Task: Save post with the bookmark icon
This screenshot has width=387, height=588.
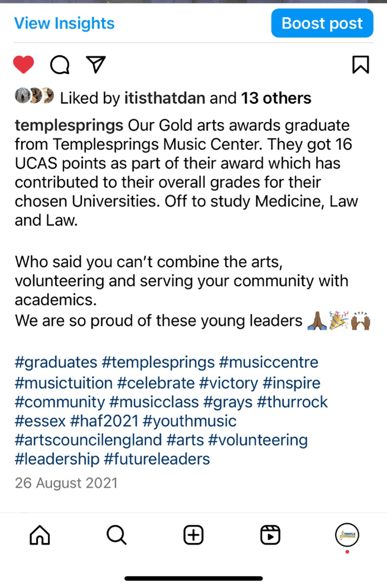Action: coord(361,65)
